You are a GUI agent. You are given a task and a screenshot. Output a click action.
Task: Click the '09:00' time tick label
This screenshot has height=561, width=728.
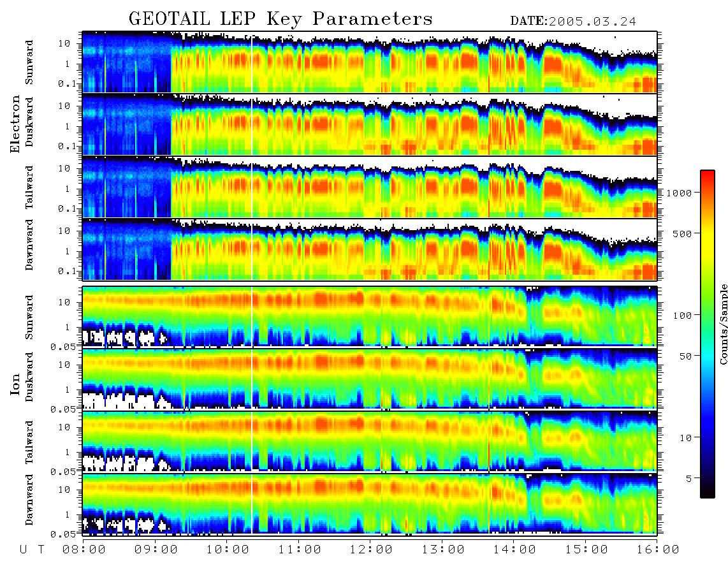click(156, 550)
